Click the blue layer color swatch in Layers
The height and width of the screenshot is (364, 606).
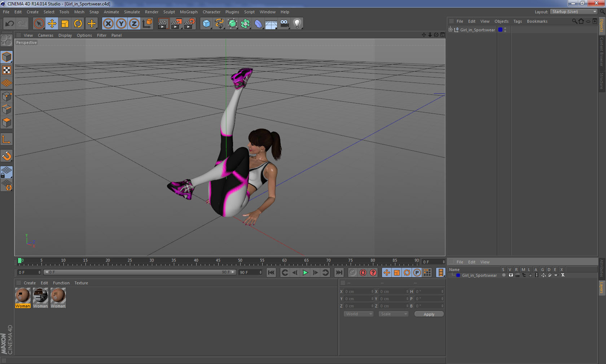click(458, 275)
